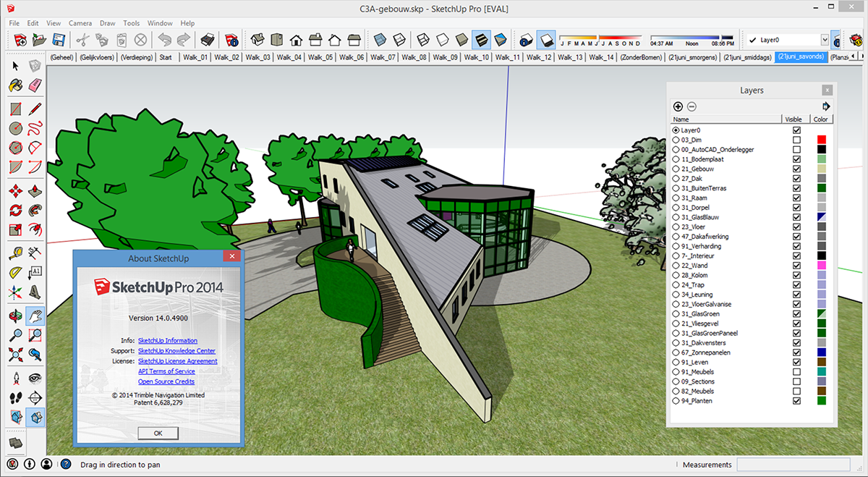This screenshot has height=477, width=868.
Task: Select the Zoom magnifier tool
Action: [16, 336]
